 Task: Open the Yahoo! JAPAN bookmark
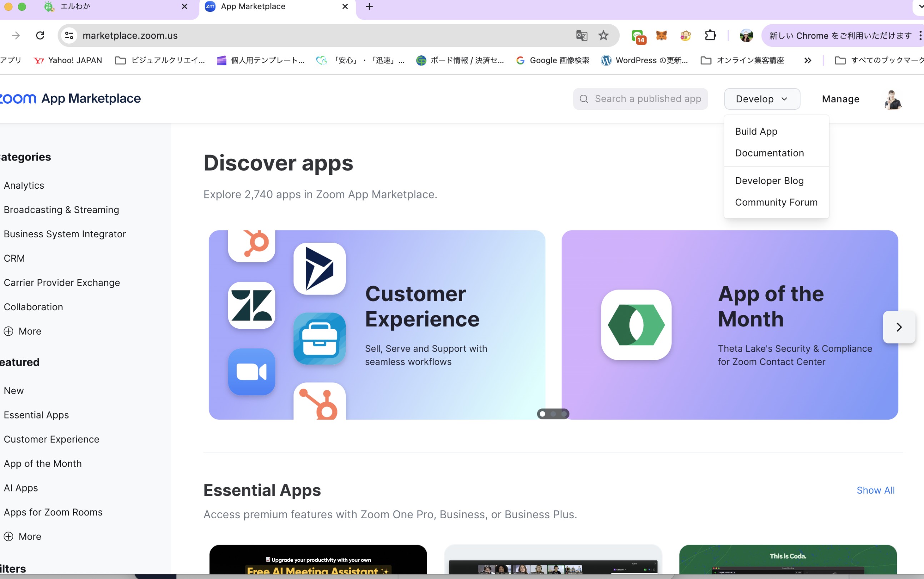pyautogui.click(x=68, y=60)
